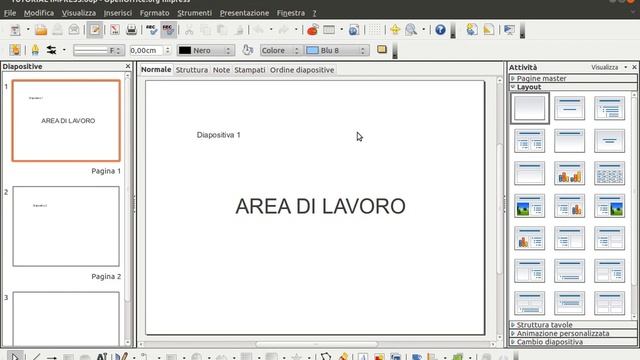Image resolution: width=640 pixels, height=360 pixels.
Task: Open the Modifica menu
Action: pyautogui.click(x=39, y=13)
